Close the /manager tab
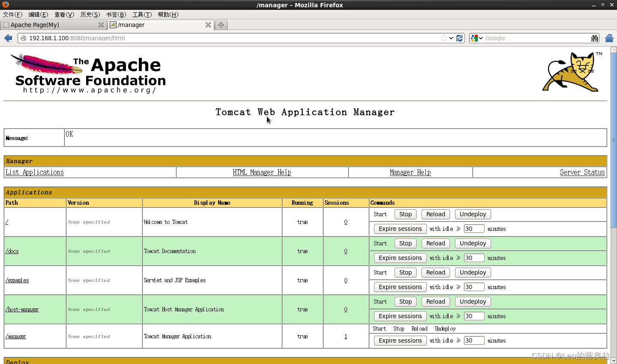 click(x=208, y=25)
